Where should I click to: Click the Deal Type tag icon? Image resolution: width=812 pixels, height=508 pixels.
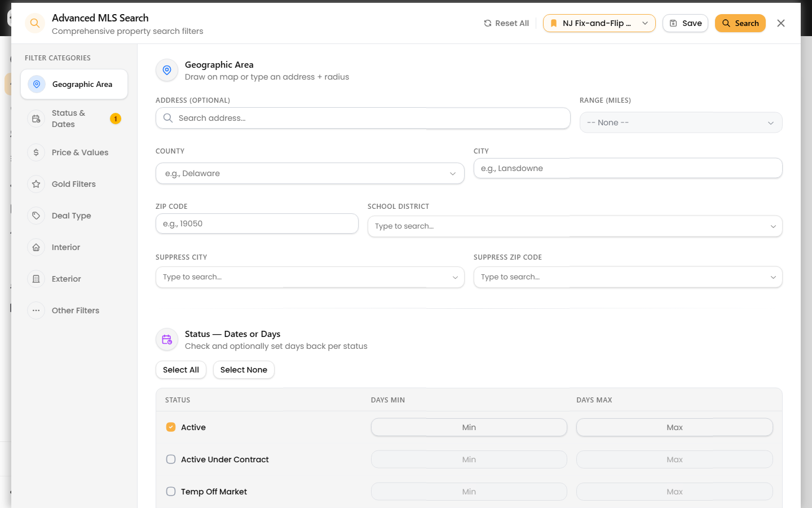click(x=36, y=216)
